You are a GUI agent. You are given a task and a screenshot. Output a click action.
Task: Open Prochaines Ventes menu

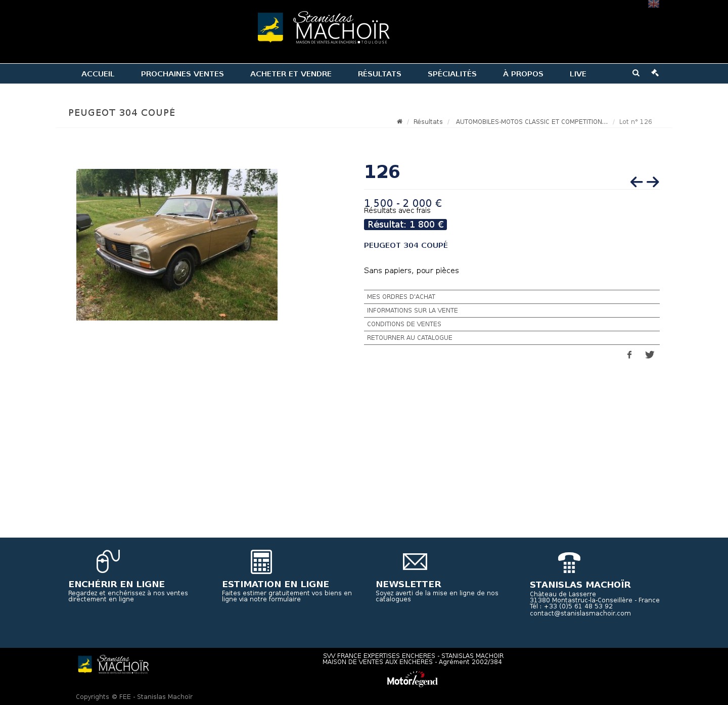[182, 74]
